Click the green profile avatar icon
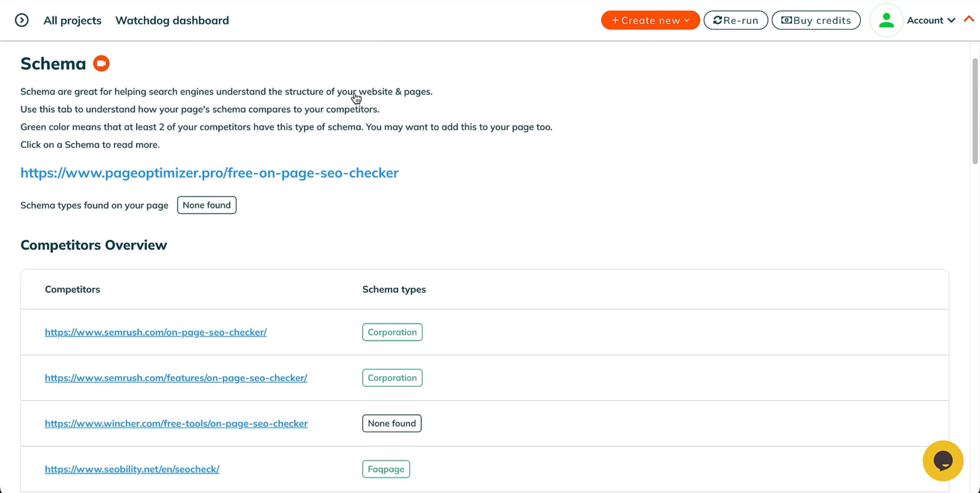Screen dimensions: 980x493 886,20
